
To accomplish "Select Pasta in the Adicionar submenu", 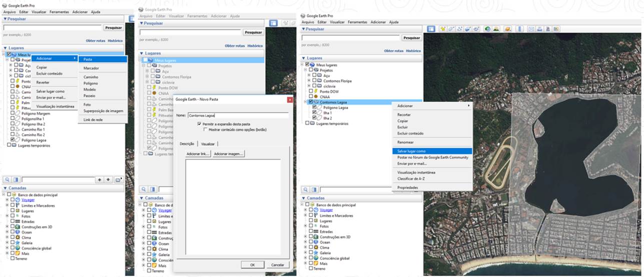I will [102, 59].
